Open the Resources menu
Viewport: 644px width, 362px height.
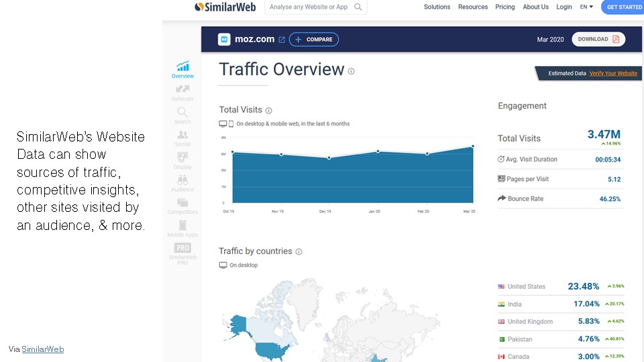coord(473,7)
